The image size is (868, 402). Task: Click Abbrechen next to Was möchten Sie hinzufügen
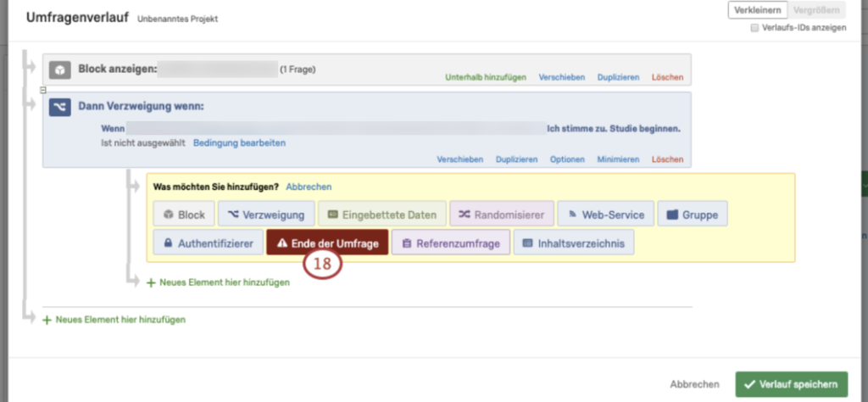[309, 187]
